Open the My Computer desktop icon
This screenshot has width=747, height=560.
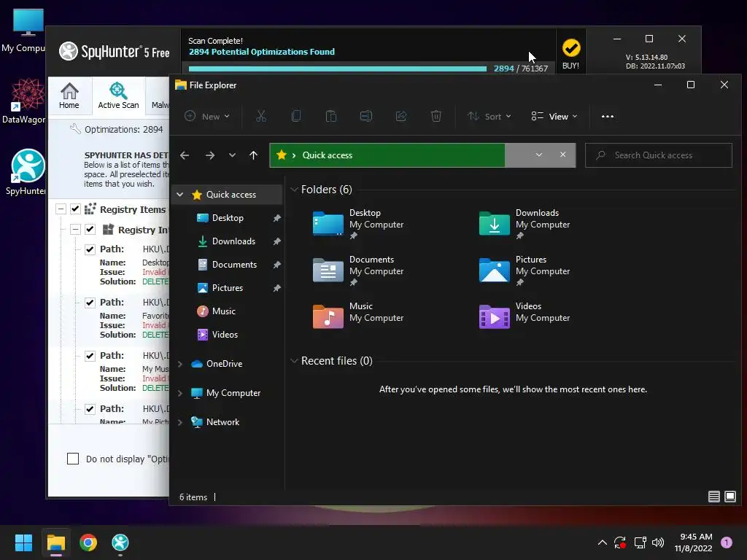coord(25,31)
